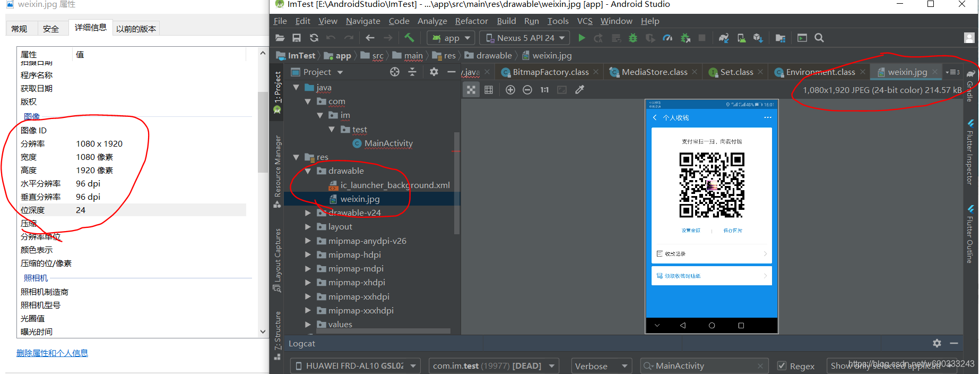
Task: Open the profiler gauge icon
Action: 667,38
